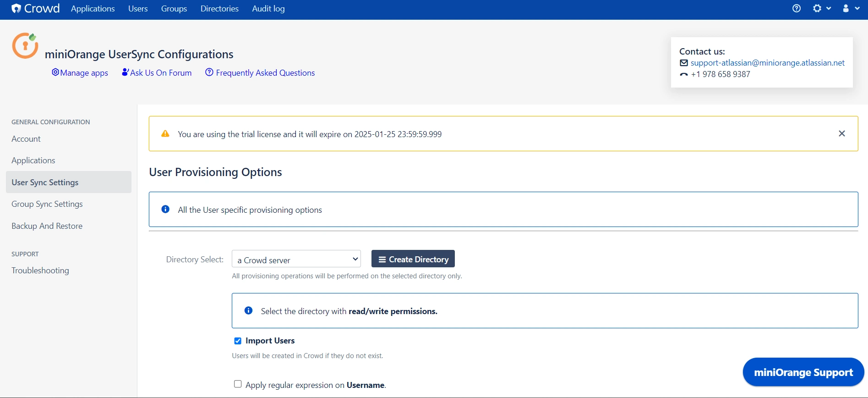
Task: Open the settings gear dropdown menu
Action: click(x=821, y=9)
